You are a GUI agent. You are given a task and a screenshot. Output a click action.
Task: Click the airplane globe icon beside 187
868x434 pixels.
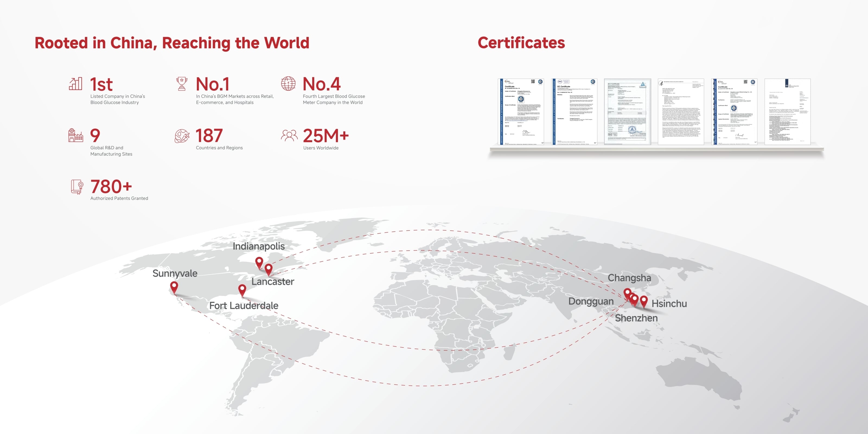(182, 136)
